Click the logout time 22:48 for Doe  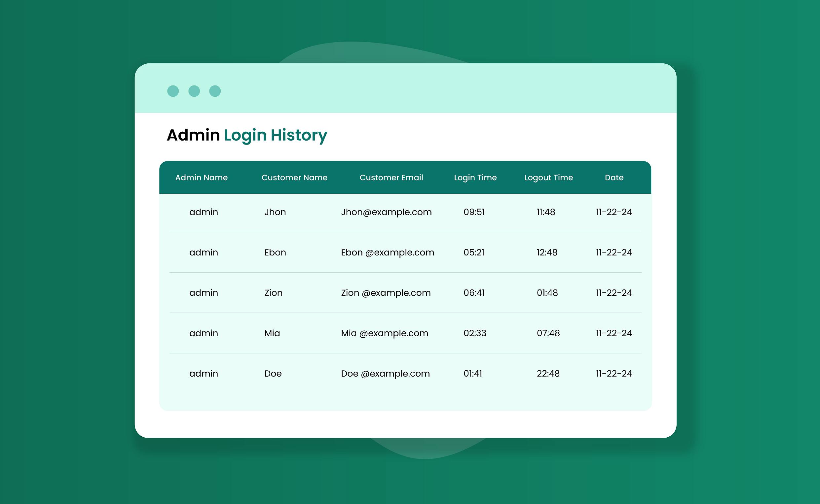(548, 373)
